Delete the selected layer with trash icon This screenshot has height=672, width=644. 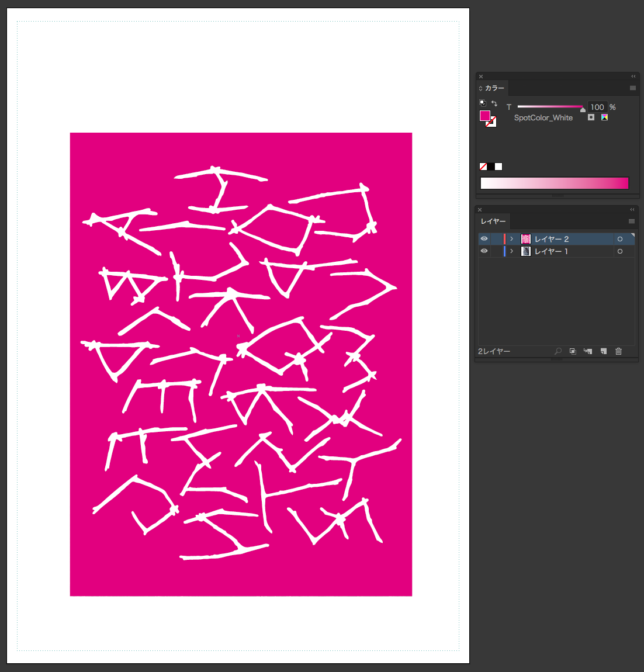(618, 351)
